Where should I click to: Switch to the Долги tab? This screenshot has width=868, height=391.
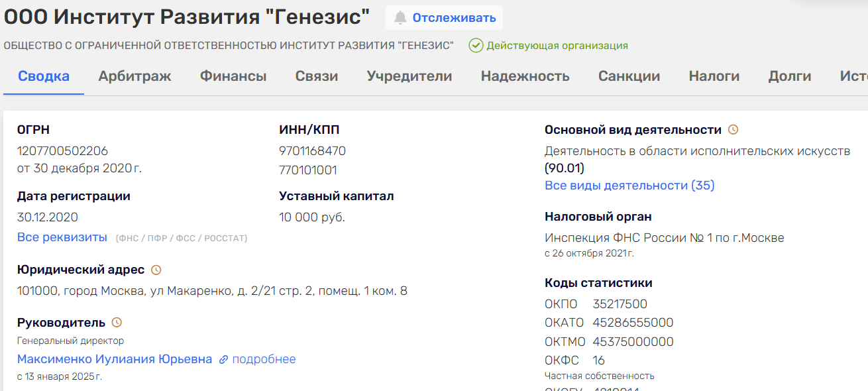tap(789, 76)
